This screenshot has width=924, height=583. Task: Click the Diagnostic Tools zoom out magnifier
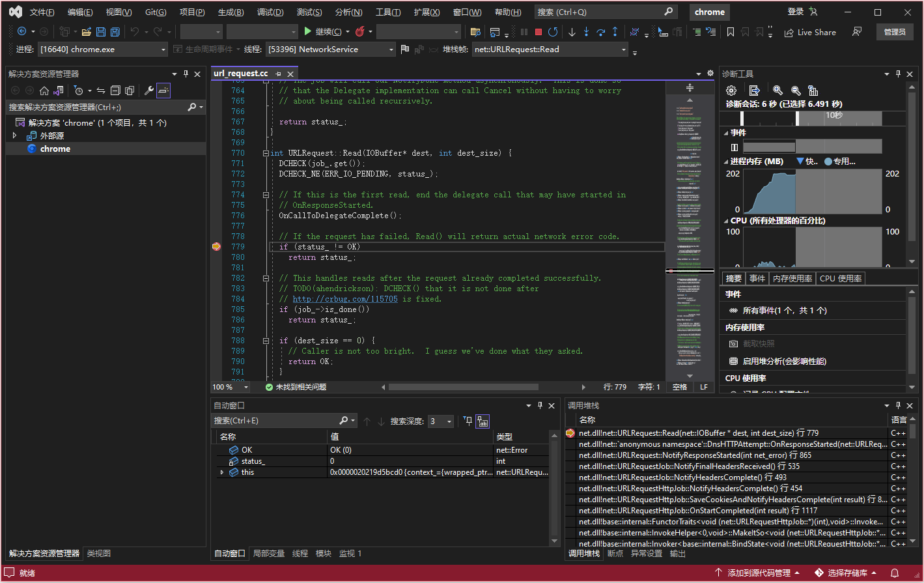795,91
